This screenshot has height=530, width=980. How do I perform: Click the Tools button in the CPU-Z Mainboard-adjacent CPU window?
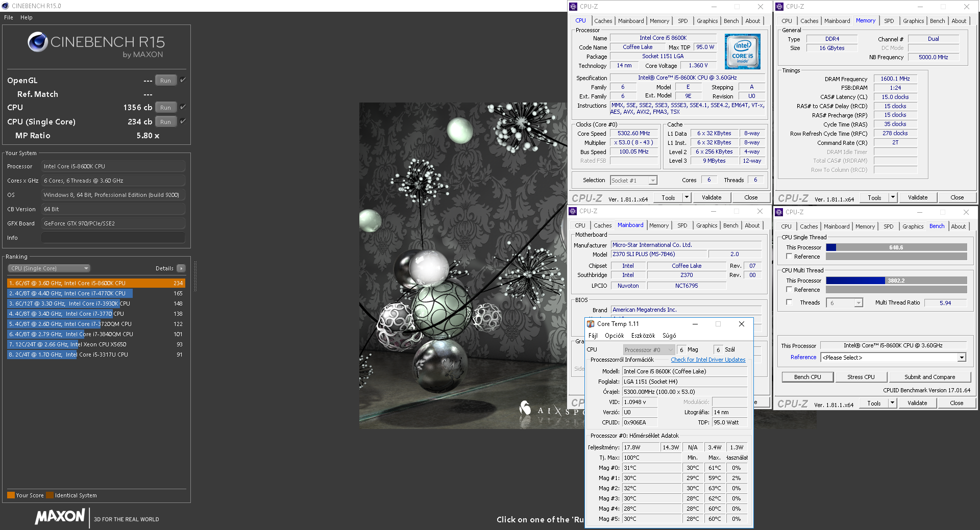pos(668,197)
